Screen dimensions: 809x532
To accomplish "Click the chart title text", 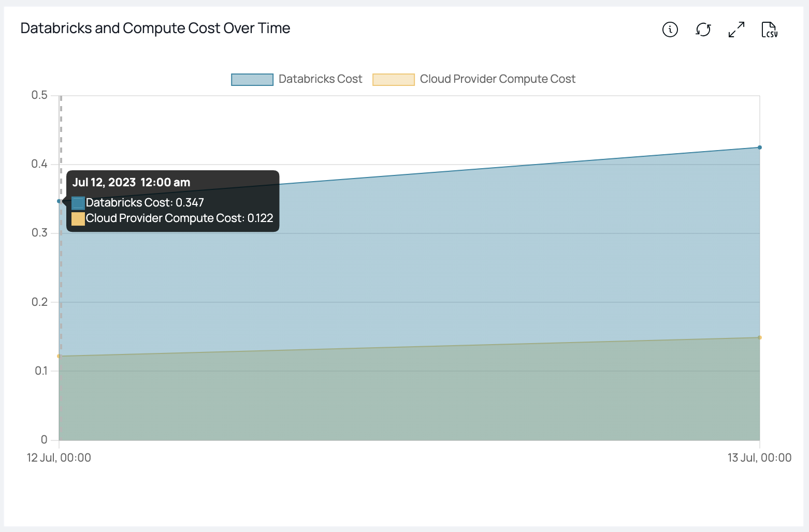I will pos(155,28).
